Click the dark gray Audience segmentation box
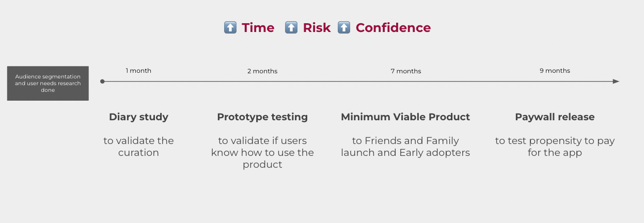The width and height of the screenshot is (644, 223). pyautogui.click(x=48, y=83)
